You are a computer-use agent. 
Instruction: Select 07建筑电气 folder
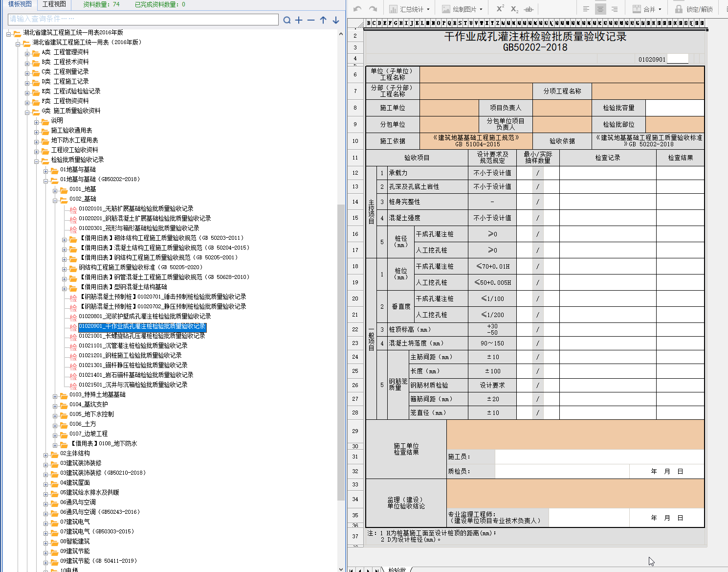point(75,522)
